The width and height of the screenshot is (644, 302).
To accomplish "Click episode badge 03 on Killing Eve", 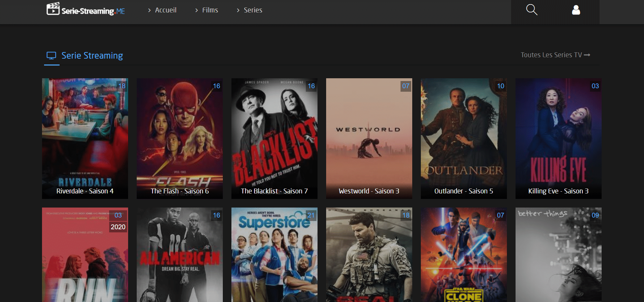I will coord(595,86).
